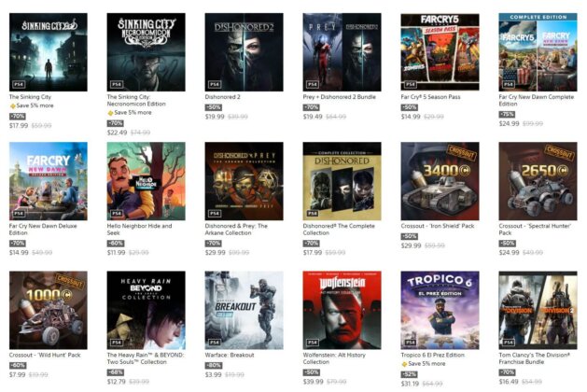Open the Hello Neighbor Hide and Seek cover
Screen dimensions: 587x392
click(146, 181)
